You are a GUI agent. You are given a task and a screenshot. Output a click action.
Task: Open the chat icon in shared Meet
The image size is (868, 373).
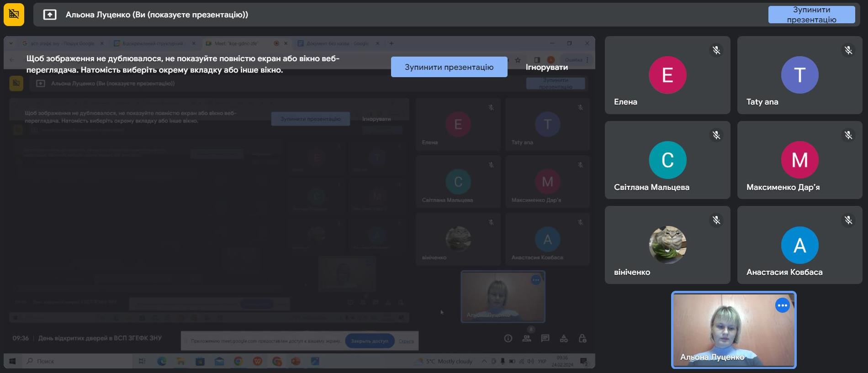click(x=545, y=338)
